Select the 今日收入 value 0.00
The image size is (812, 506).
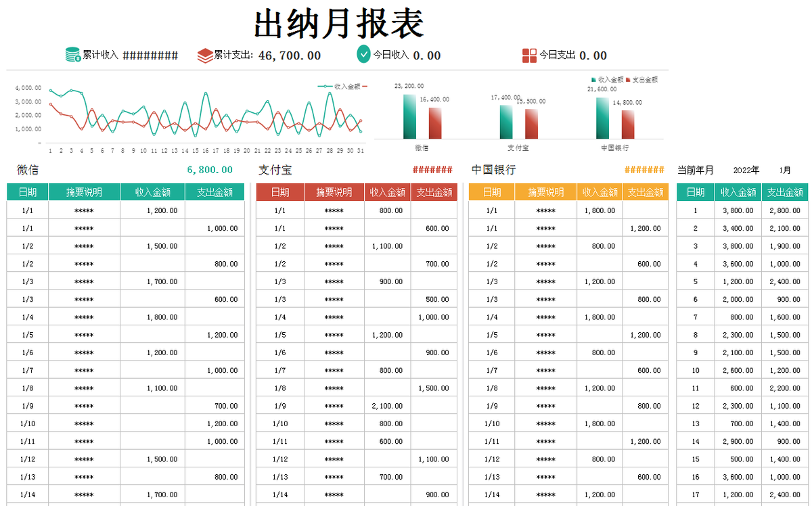coord(427,55)
